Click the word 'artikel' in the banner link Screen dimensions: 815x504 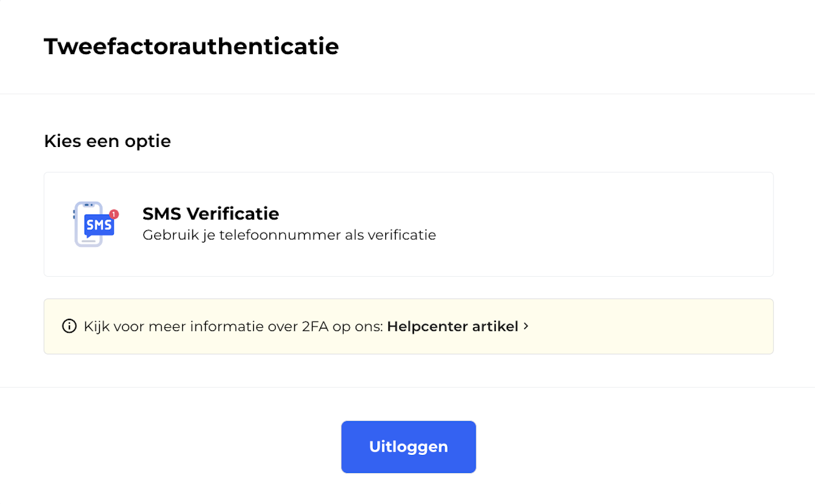(x=495, y=326)
